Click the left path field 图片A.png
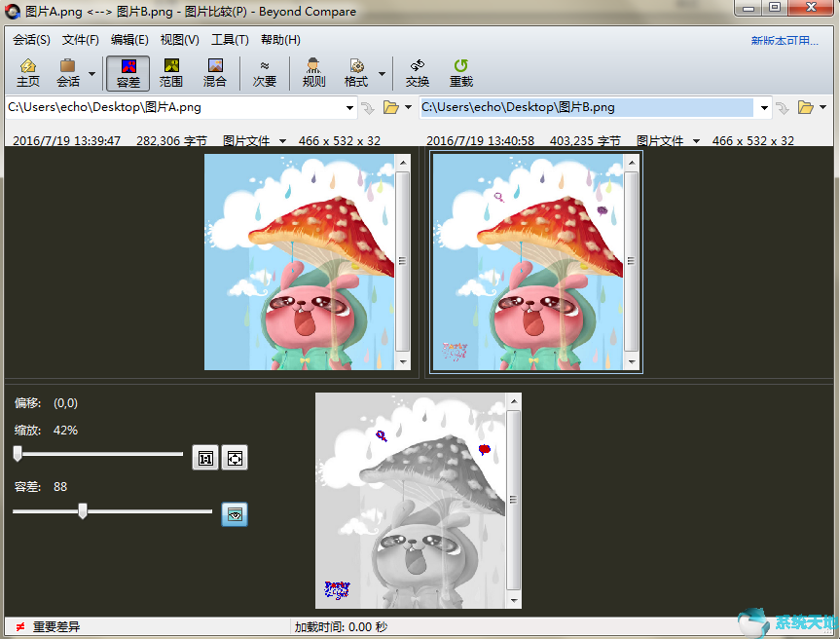This screenshot has height=639, width=840. coord(174,107)
